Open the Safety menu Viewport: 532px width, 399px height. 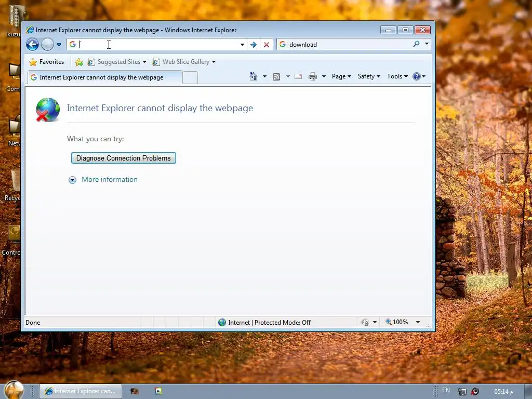coord(369,76)
